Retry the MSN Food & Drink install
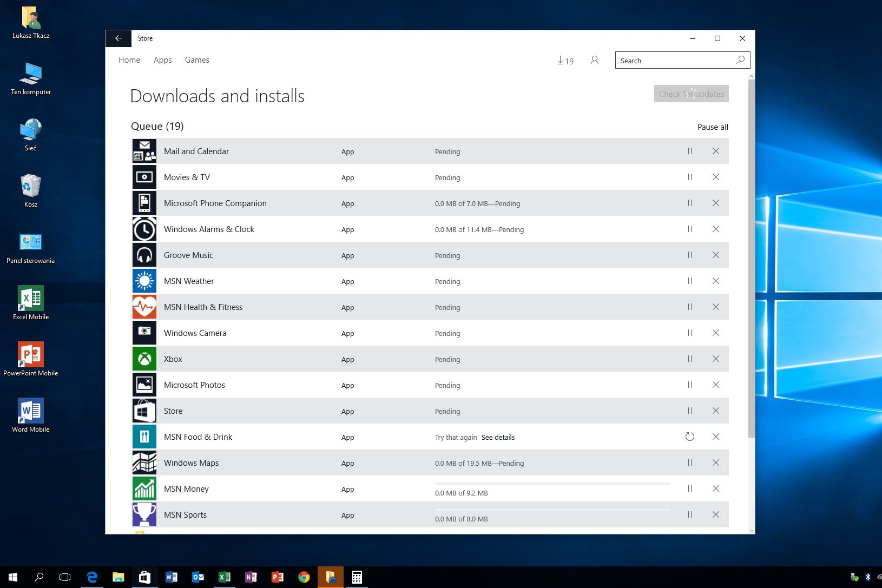 point(689,437)
